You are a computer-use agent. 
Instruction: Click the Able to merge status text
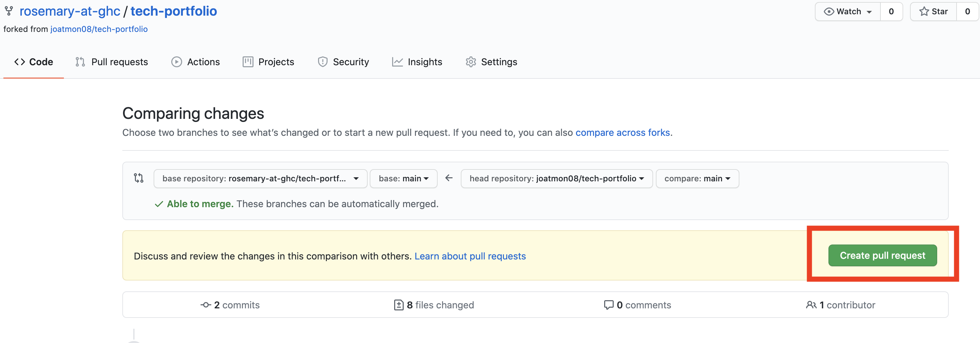point(200,204)
